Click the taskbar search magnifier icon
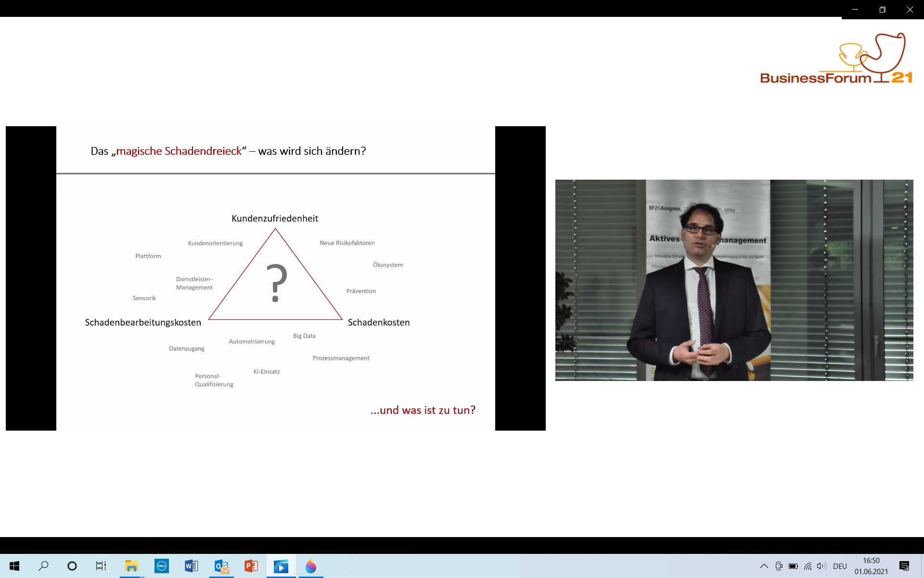The width and height of the screenshot is (924, 578). (43, 566)
